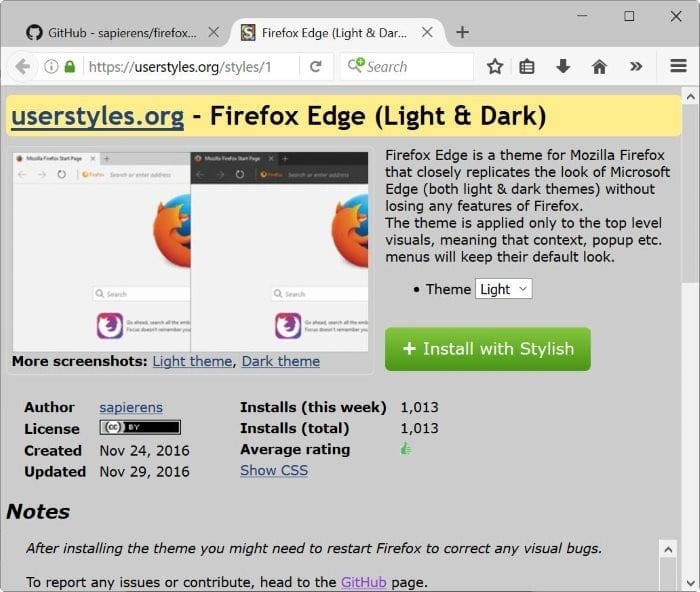Click the 'Nov 29, 2016' updated date
This screenshot has height=592, width=700.
click(x=144, y=472)
